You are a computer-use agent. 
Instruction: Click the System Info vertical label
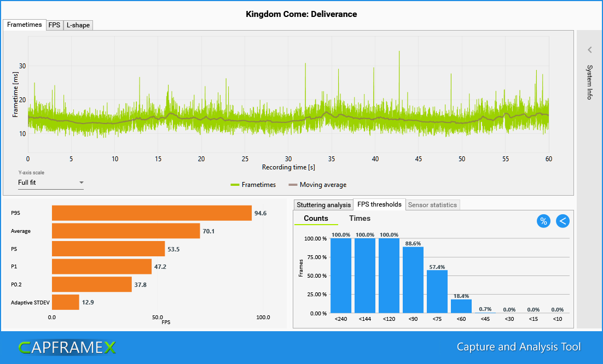(x=589, y=82)
